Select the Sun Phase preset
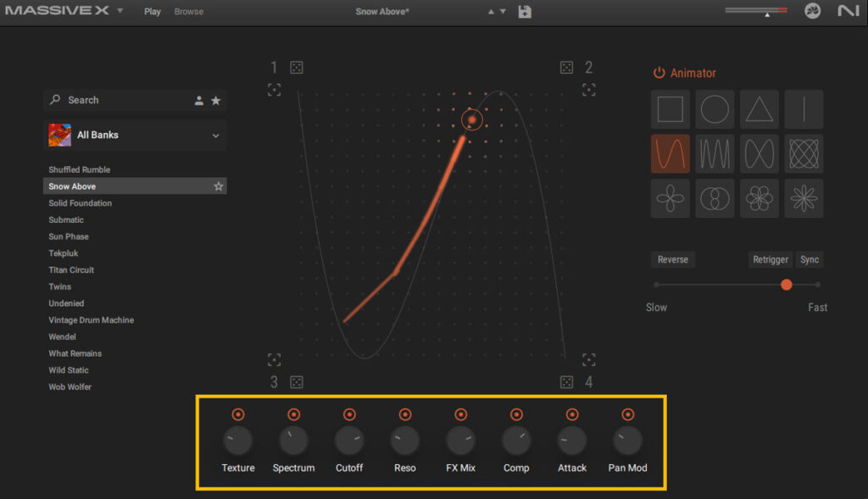This screenshot has height=499, width=868. [69, 236]
